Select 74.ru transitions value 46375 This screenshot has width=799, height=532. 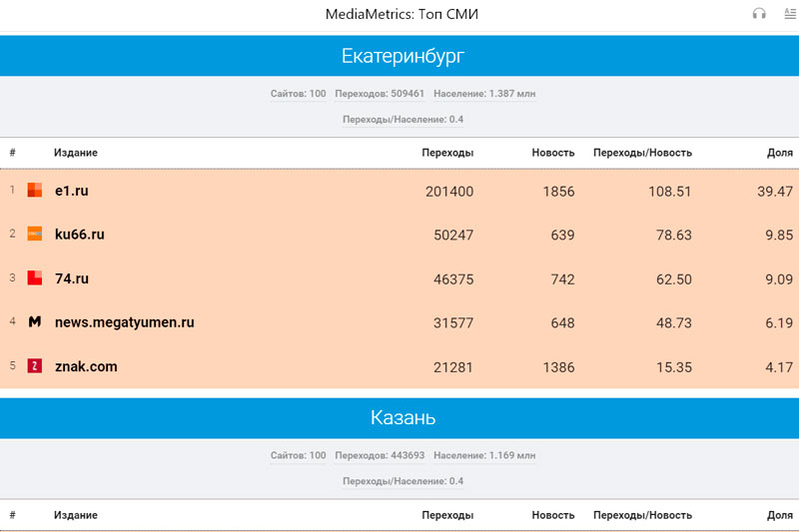453,279
